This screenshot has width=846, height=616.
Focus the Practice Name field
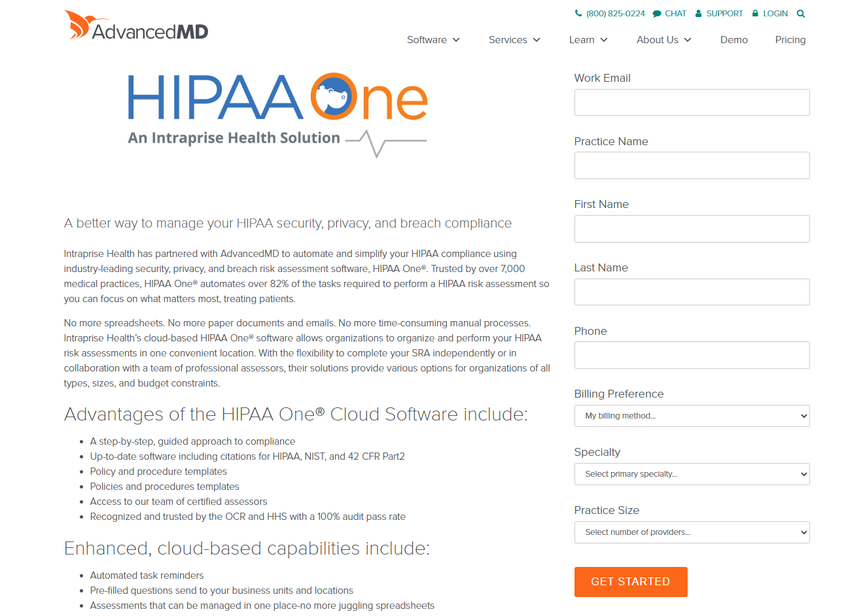[x=692, y=165]
